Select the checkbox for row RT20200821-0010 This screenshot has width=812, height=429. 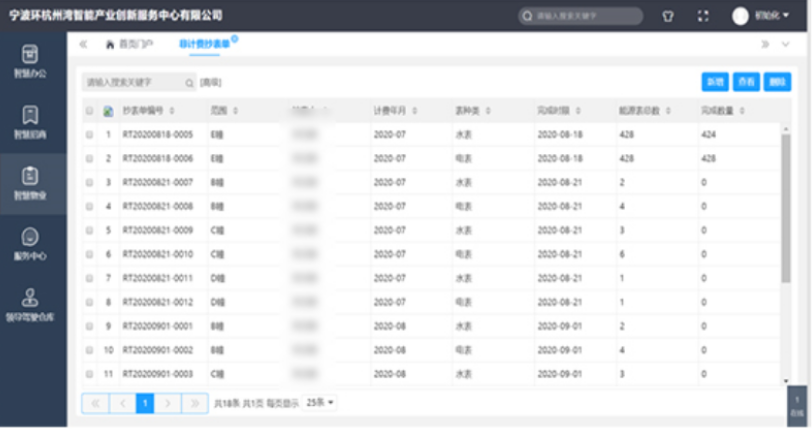pos(90,254)
